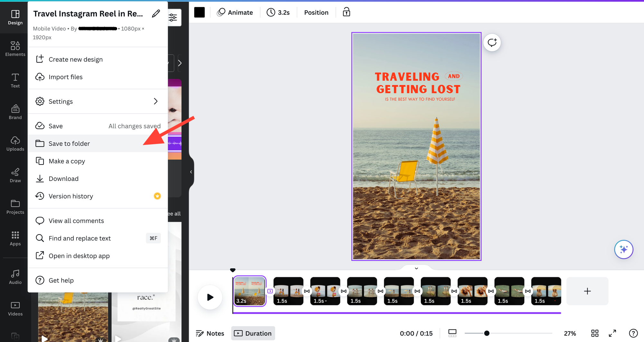
Task: Open the Audio sidebar panel
Action: point(15,277)
